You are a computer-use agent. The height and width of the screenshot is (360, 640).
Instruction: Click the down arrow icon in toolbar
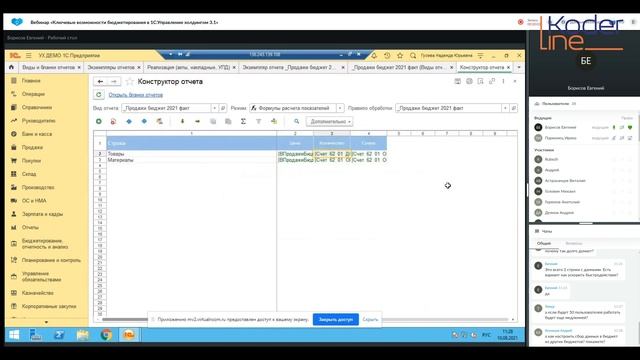[x=182, y=121]
